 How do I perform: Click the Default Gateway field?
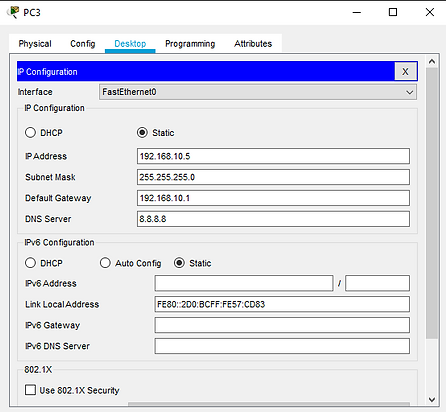click(273, 198)
